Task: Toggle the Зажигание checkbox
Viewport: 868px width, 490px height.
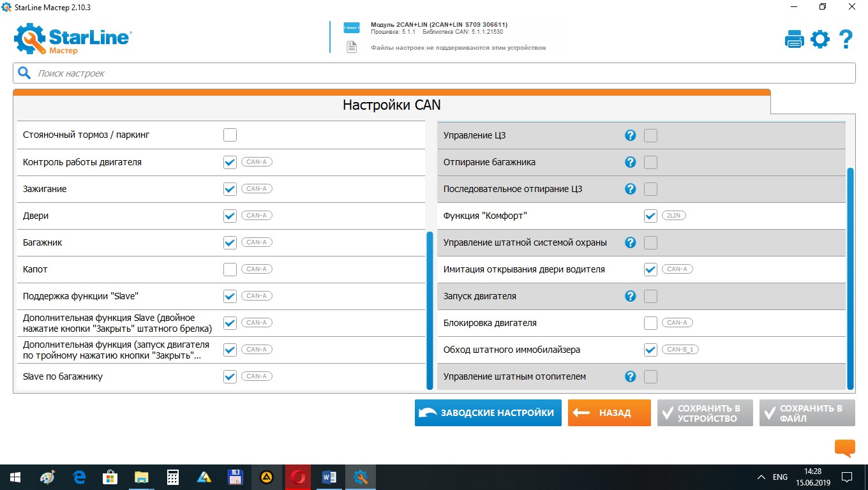Action: [230, 189]
